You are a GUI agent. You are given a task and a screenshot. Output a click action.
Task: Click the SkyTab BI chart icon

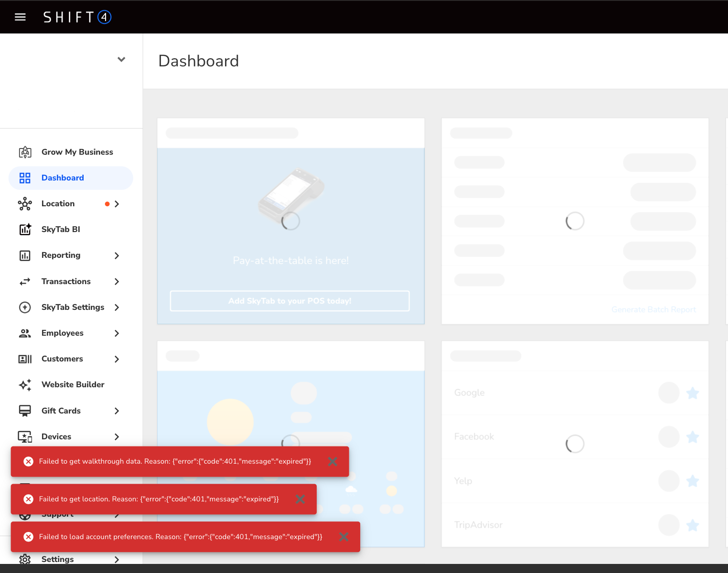pos(25,230)
